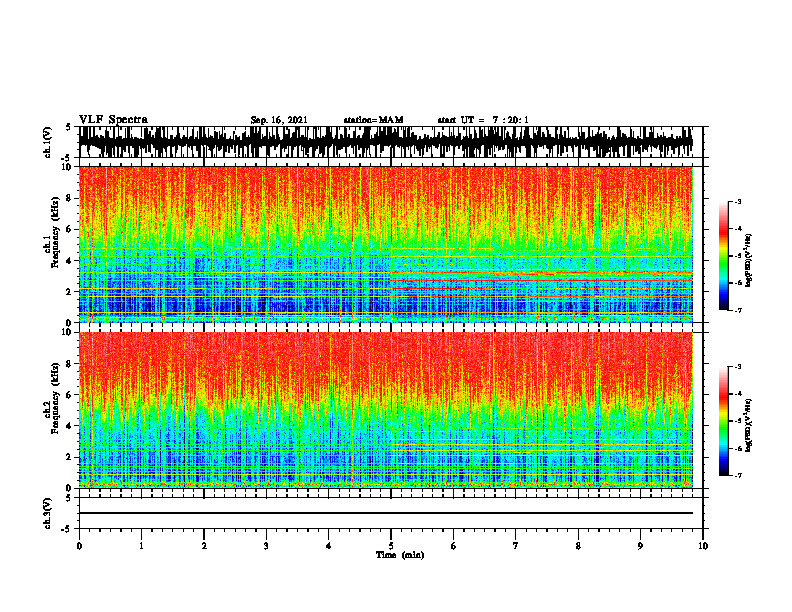
Task: Click the ch.1 colorbar log PSD label
Action: point(750,261)
